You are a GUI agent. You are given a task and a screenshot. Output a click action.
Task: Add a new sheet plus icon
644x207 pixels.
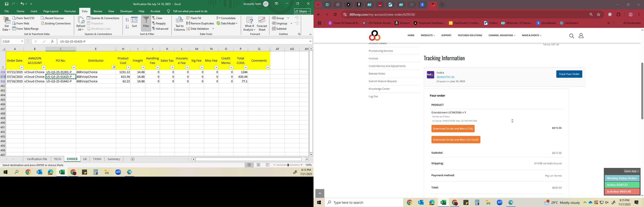(x=133, y=159)
